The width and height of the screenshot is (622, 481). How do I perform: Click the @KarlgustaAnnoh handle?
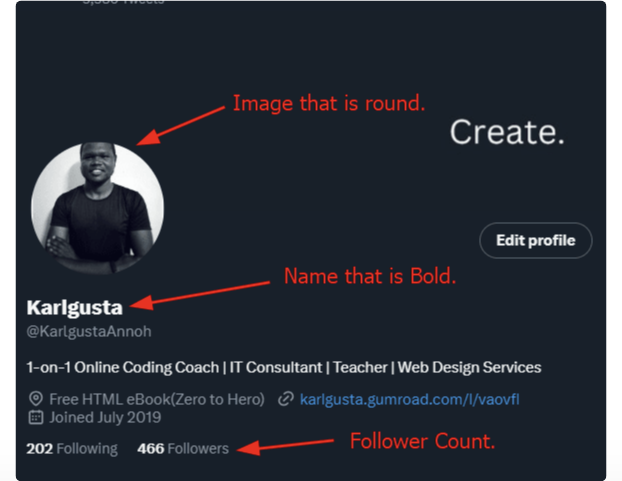(89, 331)
